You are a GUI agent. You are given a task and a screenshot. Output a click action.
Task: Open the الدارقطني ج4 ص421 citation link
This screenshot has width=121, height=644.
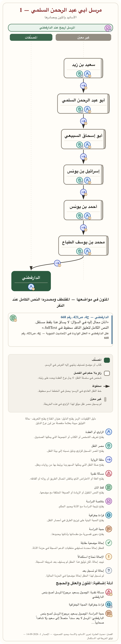point(85,317)
